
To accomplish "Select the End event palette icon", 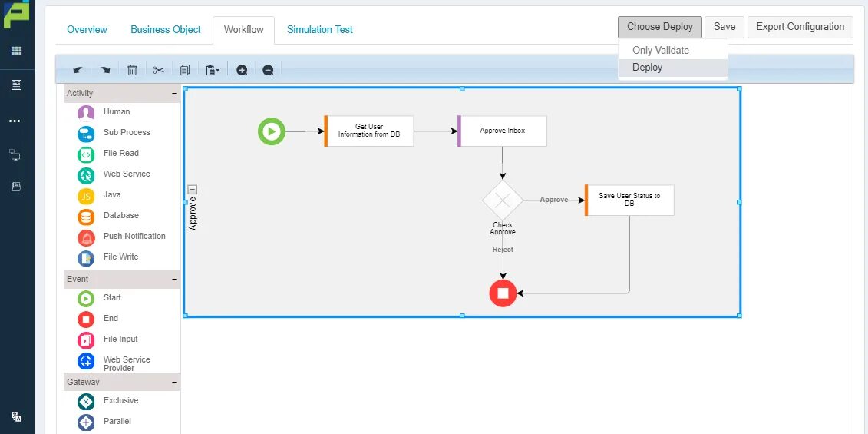I will (x=86, y=320).
